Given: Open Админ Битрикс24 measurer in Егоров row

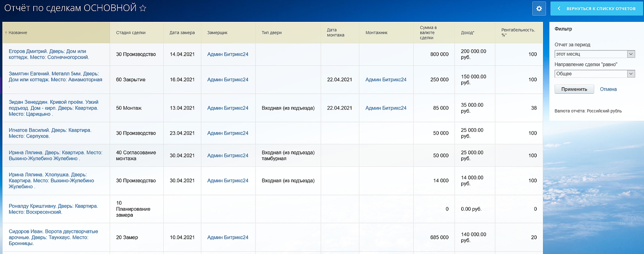Looking at the screenshot, I should [228, 54].
